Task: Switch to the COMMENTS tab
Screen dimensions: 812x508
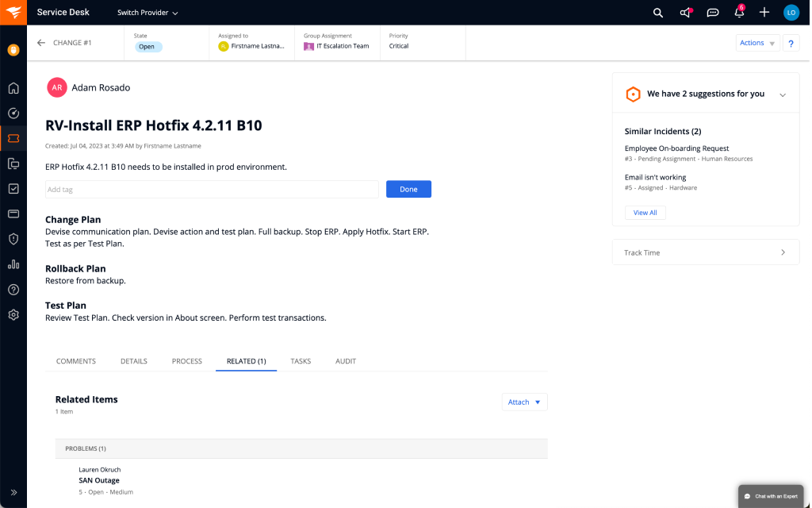Action: (75, 361)
